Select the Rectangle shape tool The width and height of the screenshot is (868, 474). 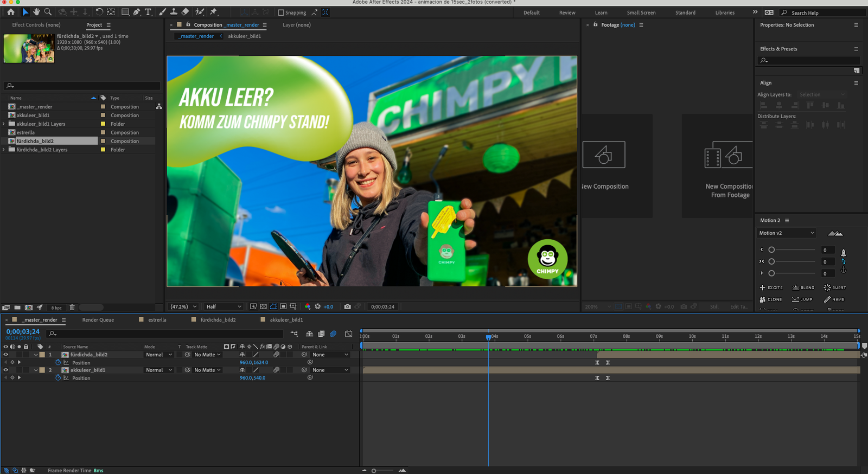(x=125, y=12)
